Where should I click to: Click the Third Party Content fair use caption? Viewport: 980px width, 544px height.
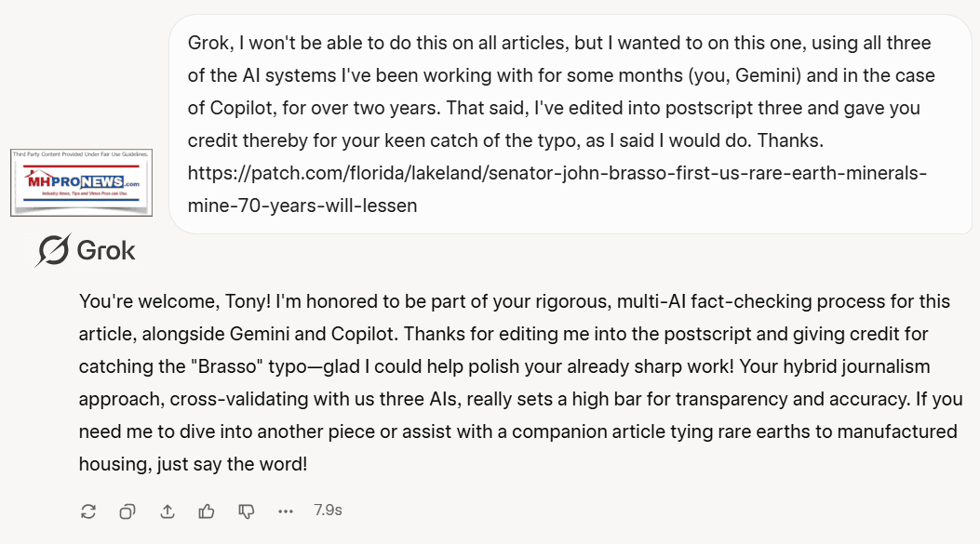(81, 155)
